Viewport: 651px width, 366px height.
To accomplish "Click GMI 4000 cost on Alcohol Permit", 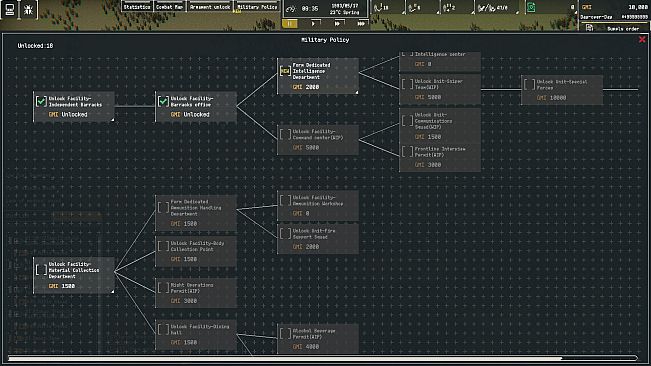I will (306, 347).
